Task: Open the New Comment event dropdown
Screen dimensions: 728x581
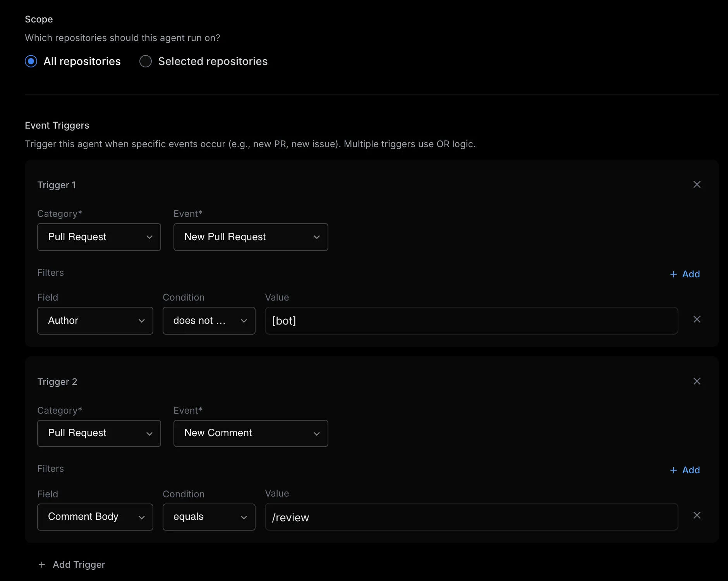Action: point(251,433)
